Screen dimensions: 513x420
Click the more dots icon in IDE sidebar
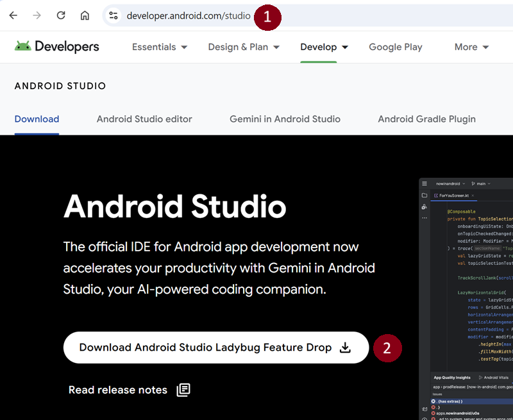(x=425, y=218)
